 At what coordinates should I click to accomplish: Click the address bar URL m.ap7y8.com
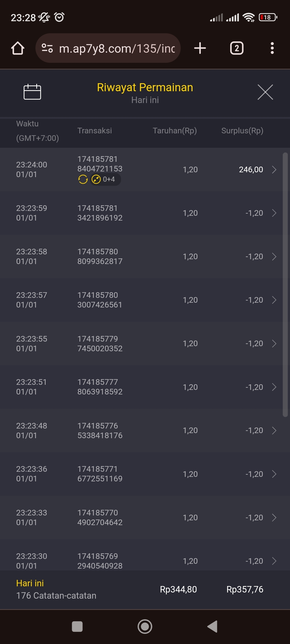tap(117, 49)
